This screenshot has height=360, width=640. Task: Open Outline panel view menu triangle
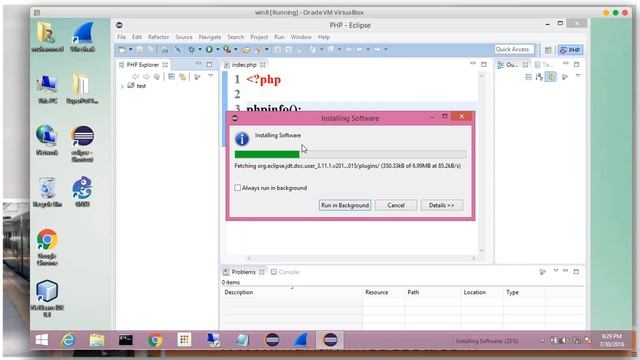578,76
